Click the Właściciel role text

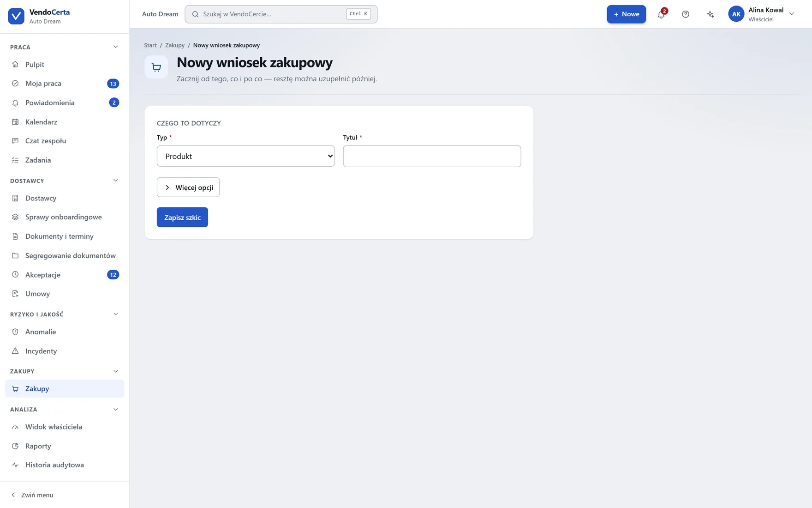coord(761,19)
